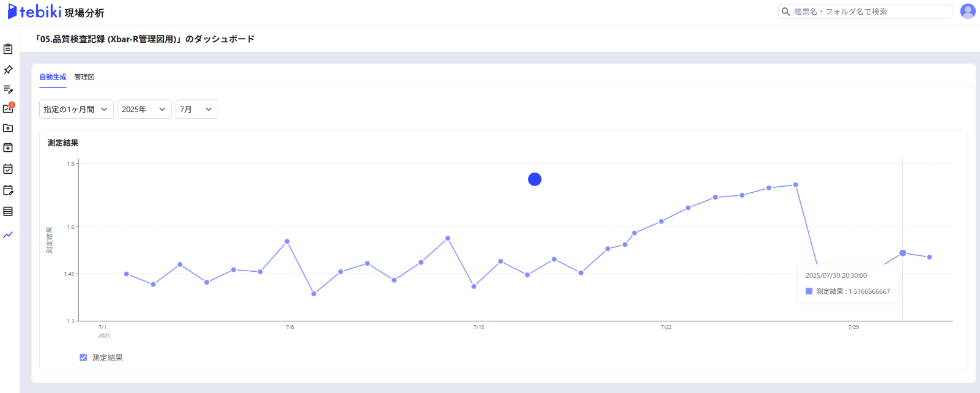
Task: Open the user profile avatar
Action: (x=968, y=11)
